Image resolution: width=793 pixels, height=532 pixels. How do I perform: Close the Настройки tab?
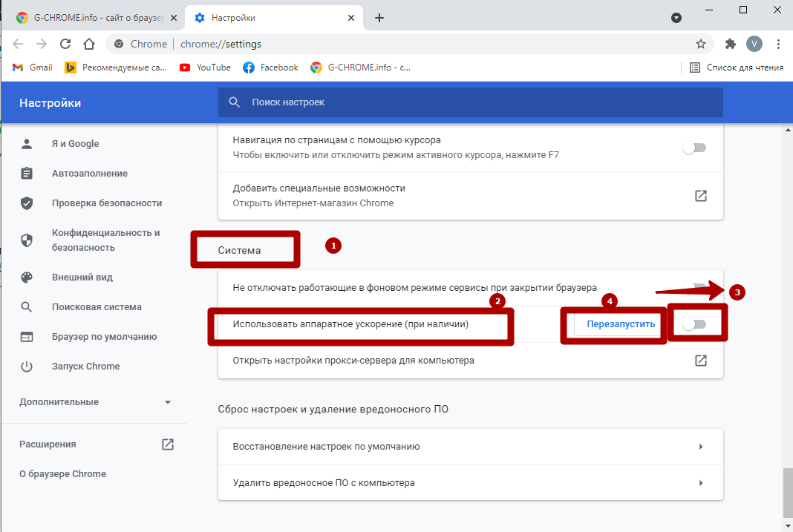(351, 18)
